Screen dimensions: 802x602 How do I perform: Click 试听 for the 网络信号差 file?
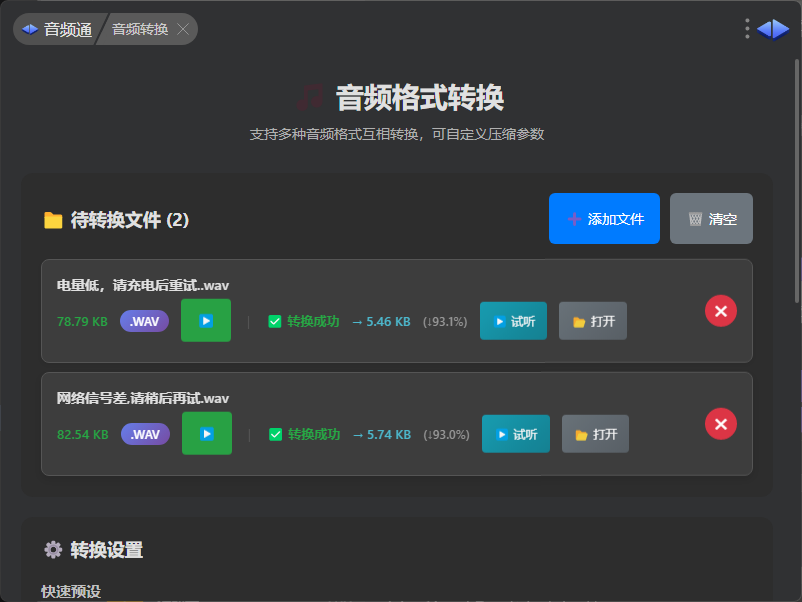(x=516, y=434)
